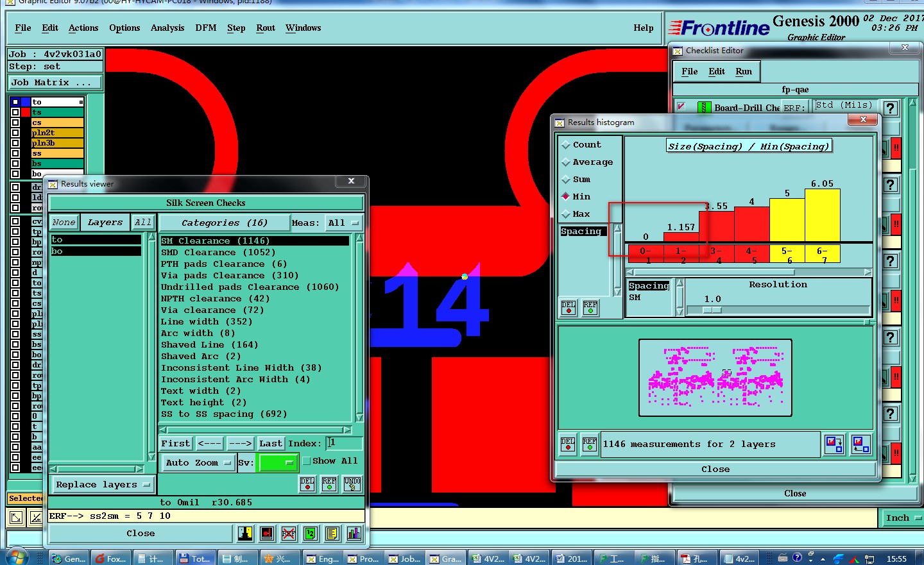Toggle visibility checkbox of the 'cs' layer
The height and width of the screenshot is (565, 924).
[15, 122]
